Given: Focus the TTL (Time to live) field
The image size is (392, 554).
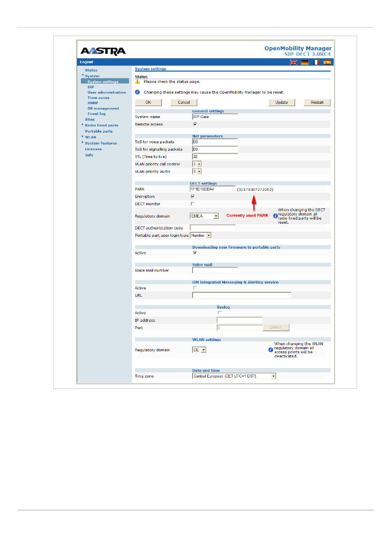Looking at the screenshot, I should click(x=215, y=157).
